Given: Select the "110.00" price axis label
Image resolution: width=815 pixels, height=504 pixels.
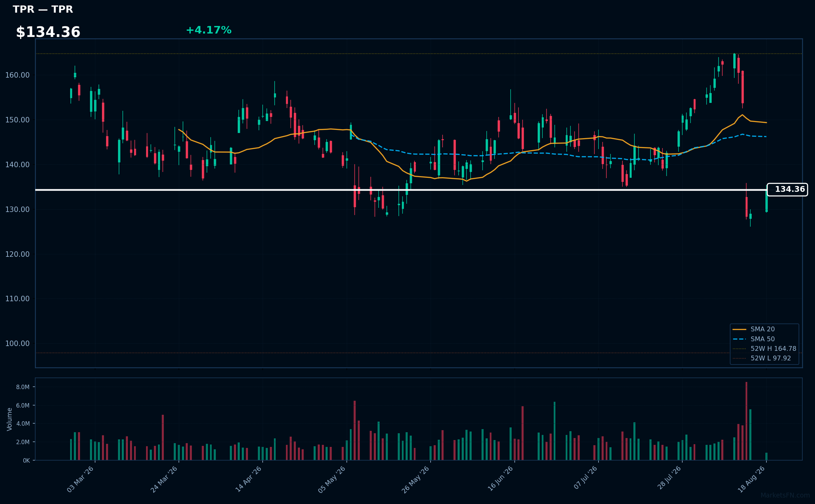Looking at the screenshot, I should coord(17,299).
